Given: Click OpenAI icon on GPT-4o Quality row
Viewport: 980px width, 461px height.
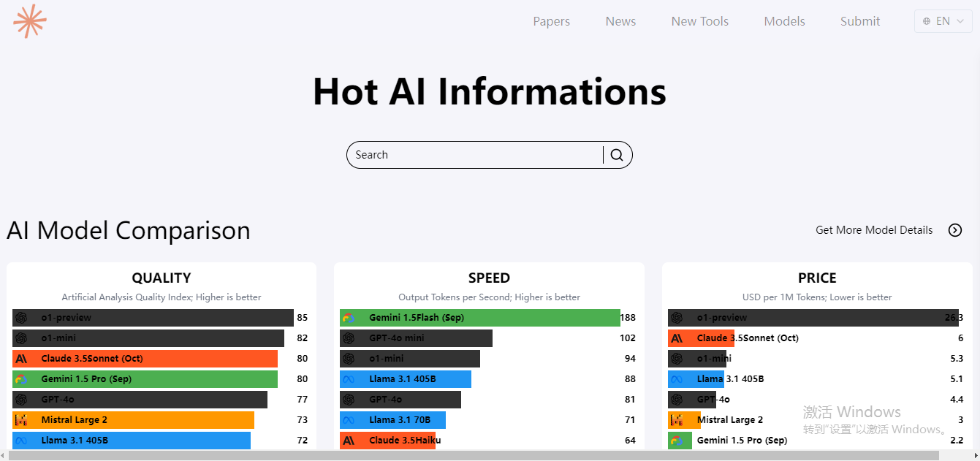Looking at the screenshot, I should (21, 400).
